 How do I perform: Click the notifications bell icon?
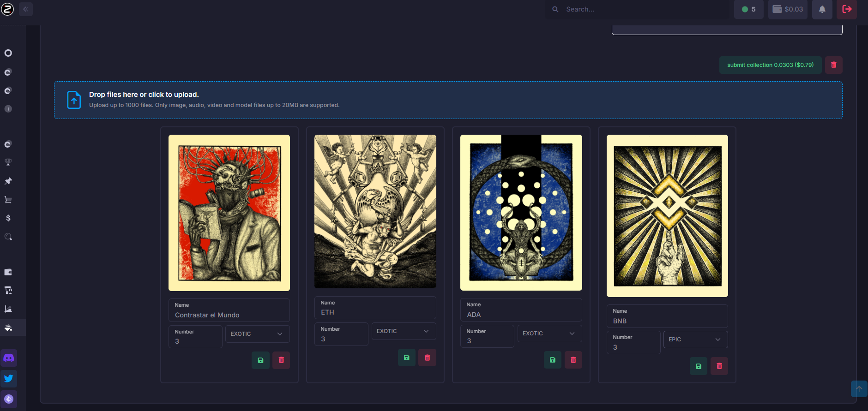(822, 9)
